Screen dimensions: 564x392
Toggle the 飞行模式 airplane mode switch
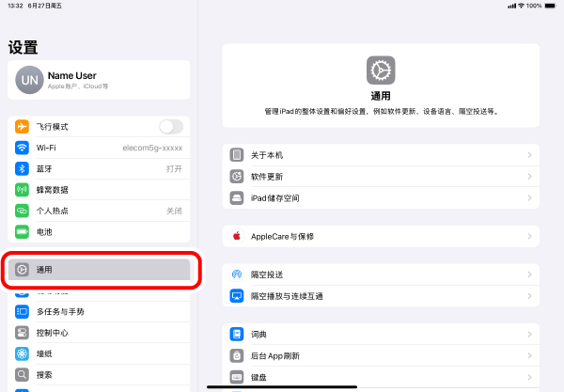click(170, 127)
